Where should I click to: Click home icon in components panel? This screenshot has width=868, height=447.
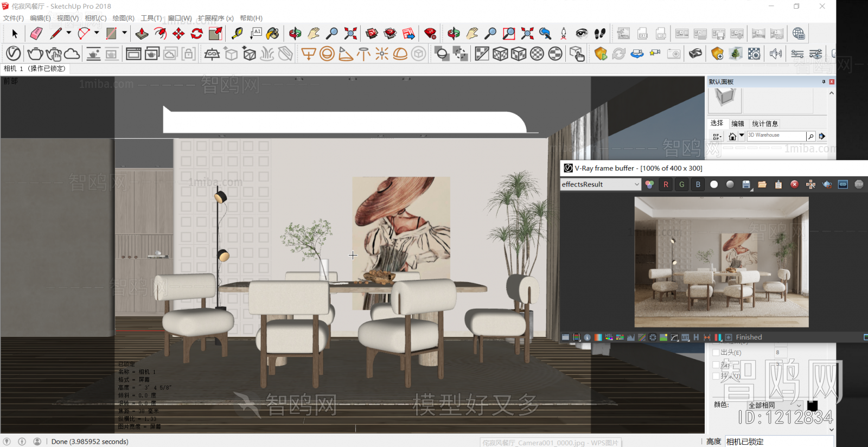click(x=732, y=136)
